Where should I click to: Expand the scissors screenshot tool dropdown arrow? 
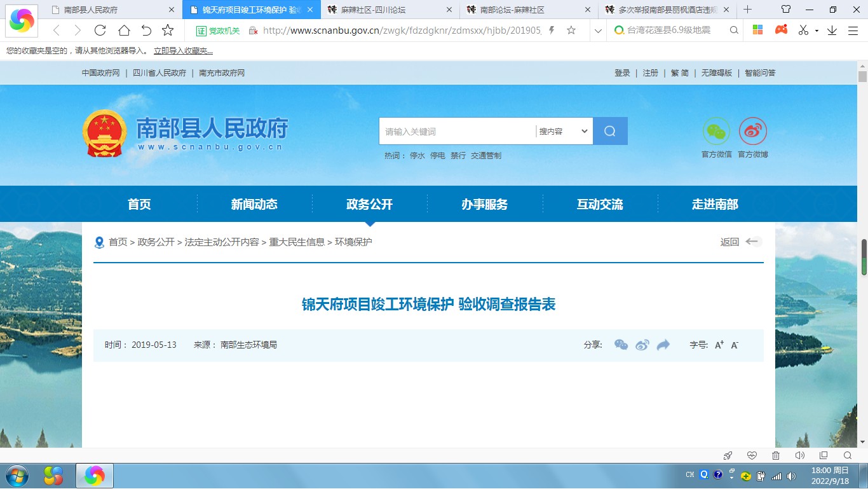coord(817,31)
